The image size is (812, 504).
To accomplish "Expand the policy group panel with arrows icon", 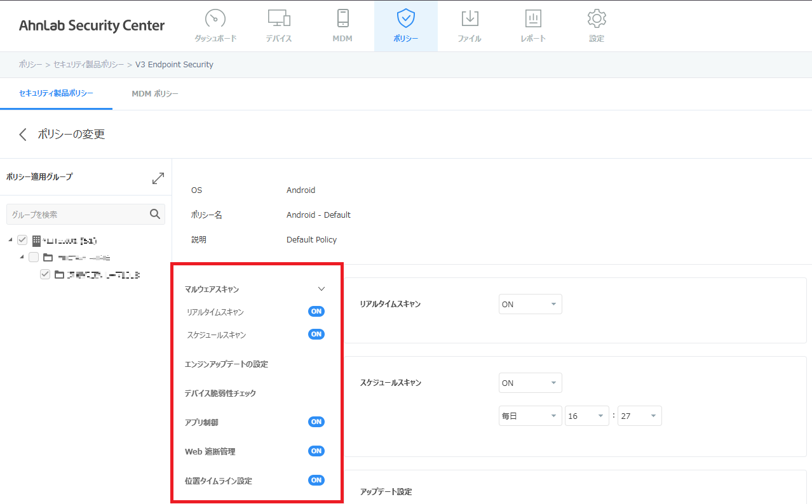I will pos(158,178).
